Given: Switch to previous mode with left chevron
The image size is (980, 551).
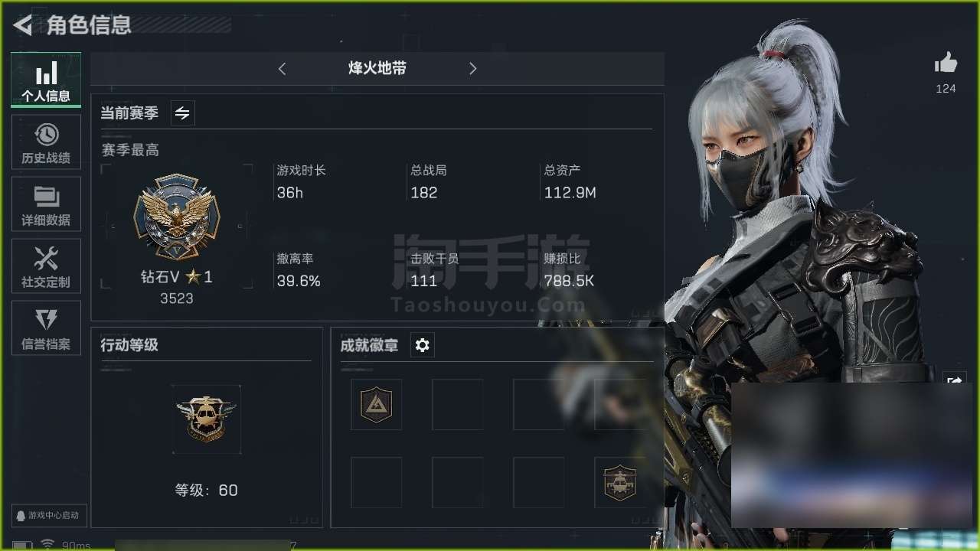Looking at the screenshot, I should 282,69.
